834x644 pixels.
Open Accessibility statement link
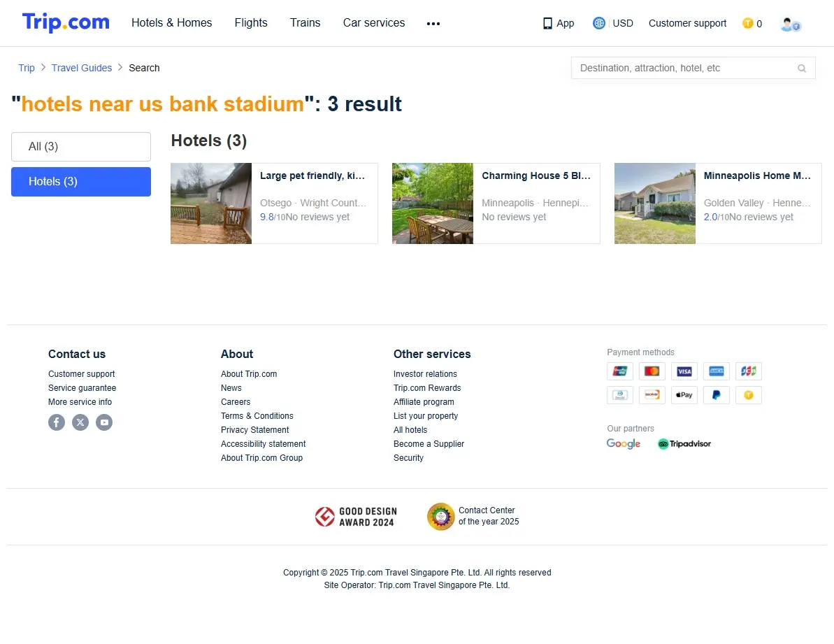[x=264, y=443]
